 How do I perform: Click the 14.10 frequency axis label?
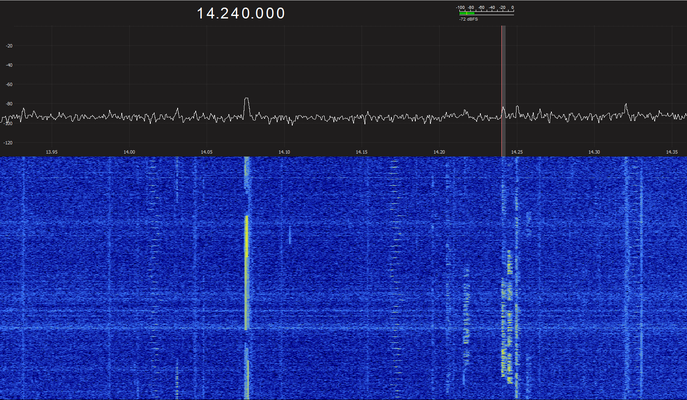[284, 152]
